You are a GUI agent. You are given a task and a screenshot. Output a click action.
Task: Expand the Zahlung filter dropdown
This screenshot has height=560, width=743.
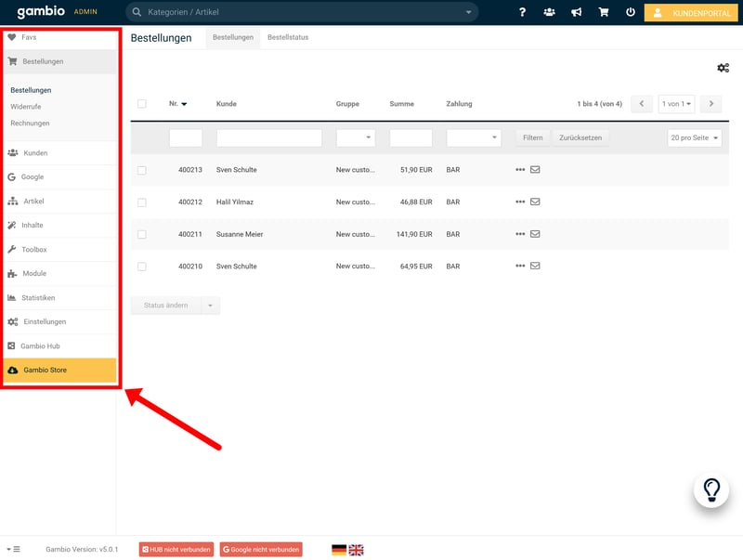click(x=473, y=137)
